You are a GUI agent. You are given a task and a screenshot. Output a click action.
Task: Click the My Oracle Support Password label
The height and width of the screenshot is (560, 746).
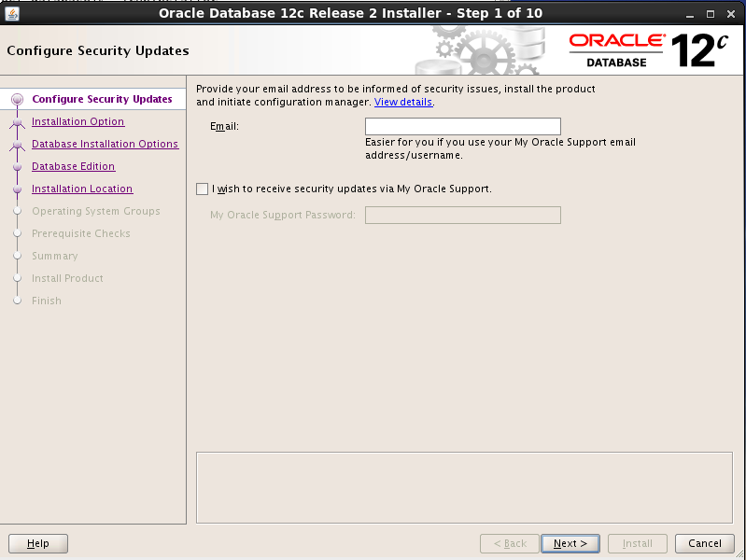tap(283, 215)
